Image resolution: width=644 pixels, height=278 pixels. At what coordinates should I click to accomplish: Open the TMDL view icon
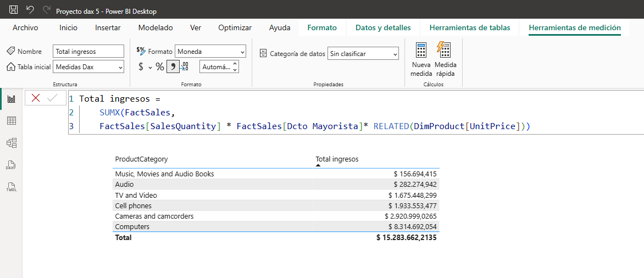click(x=11, y=187)
